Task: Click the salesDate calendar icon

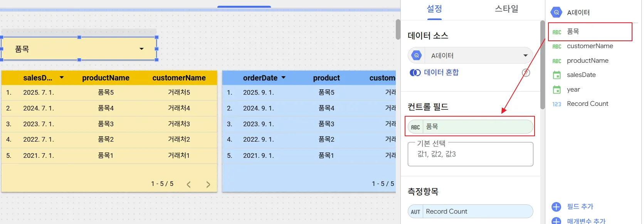Action: click(x=557, y=75)
